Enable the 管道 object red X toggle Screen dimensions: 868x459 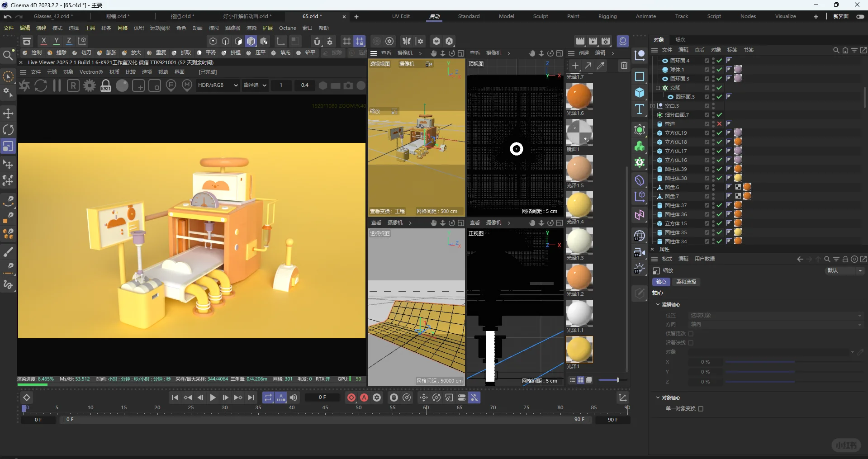[719, 124]
